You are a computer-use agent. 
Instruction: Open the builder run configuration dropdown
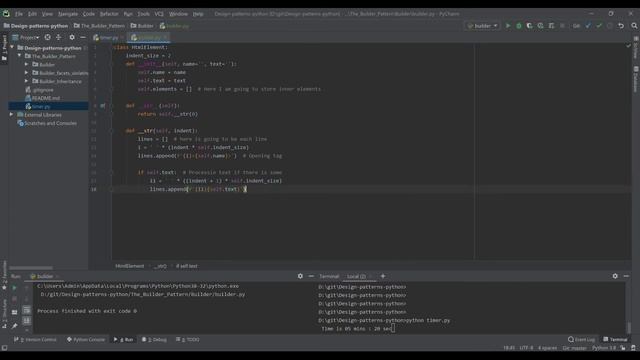pos(482,26)
